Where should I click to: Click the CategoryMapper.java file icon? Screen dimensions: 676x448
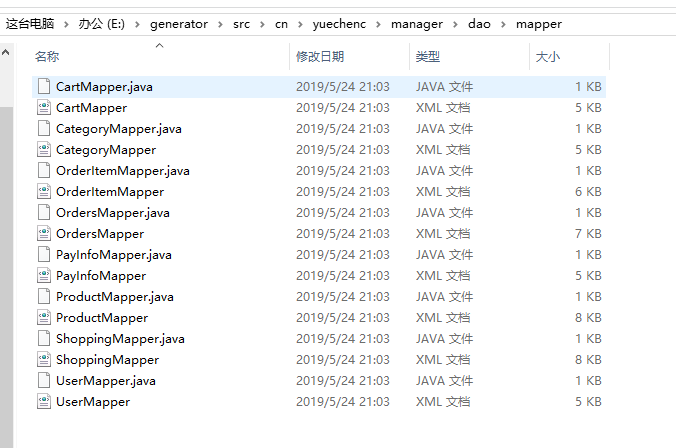tap(44, 128)
